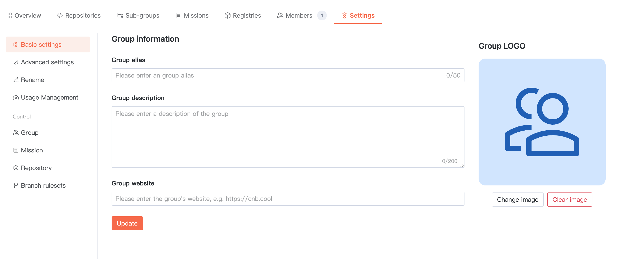Screen dimensions: 644x259
Task: Click the Overview grid icon
Action: coord(9,15)
